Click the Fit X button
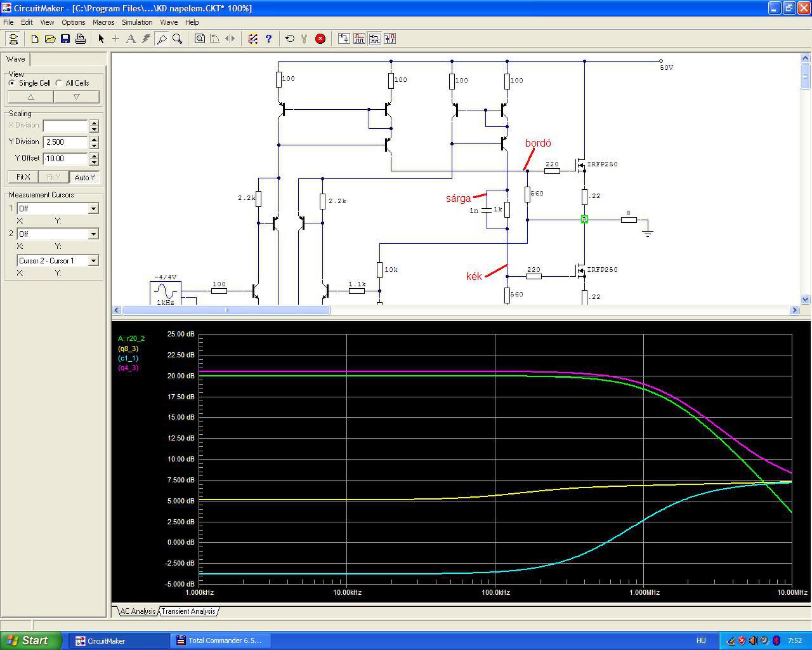This screenshot has height=650, width=812. 23,177
